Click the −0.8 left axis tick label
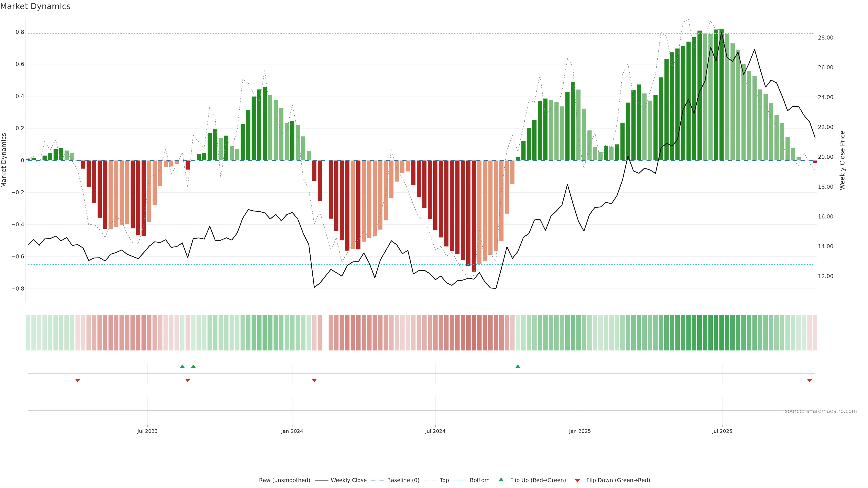This screenshot has width=868, height=488. point(18,289)
